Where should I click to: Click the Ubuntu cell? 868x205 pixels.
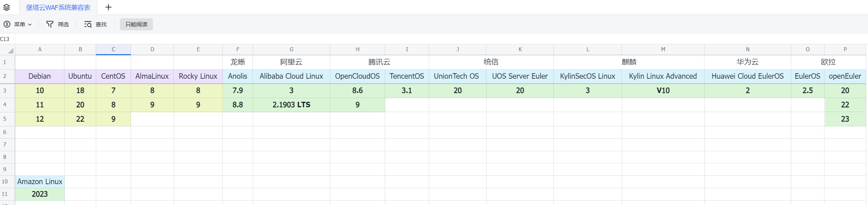coord(80,76)
